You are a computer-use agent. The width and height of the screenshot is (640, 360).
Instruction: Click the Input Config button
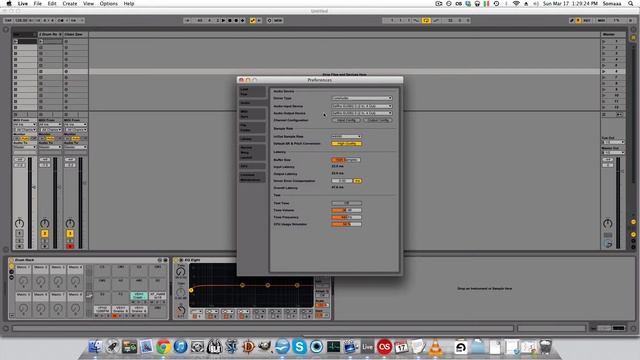point(346,120)
